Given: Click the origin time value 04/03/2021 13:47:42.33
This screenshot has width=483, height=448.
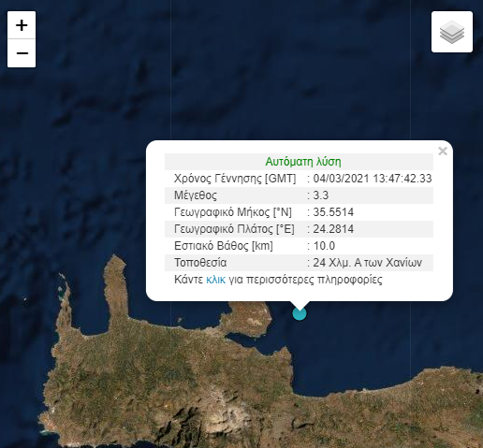Looking at the screenshot, I should [373, 179].
